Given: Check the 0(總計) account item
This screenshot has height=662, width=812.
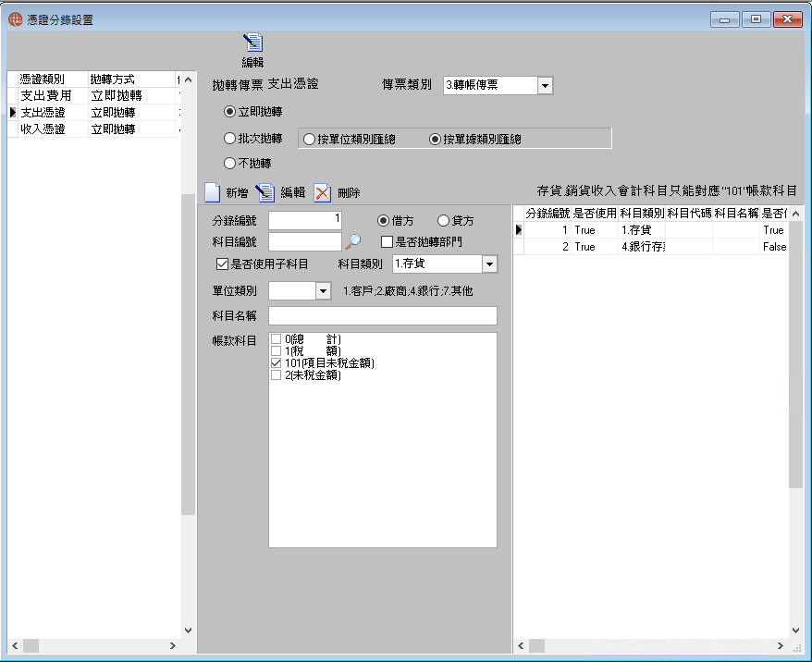Looking at the screenshot, I should pyautogui.click(x=276, y=339).
